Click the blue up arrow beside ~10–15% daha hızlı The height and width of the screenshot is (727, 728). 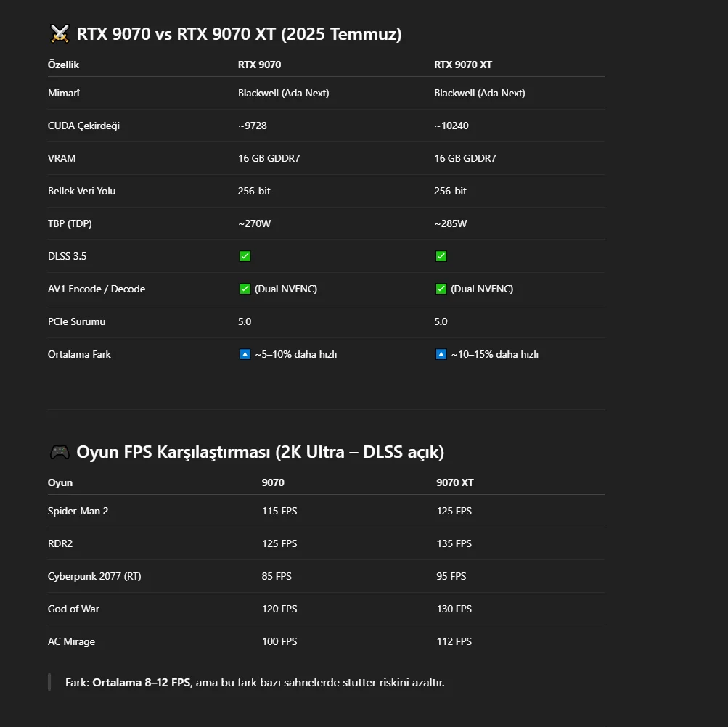pos(441,354)
